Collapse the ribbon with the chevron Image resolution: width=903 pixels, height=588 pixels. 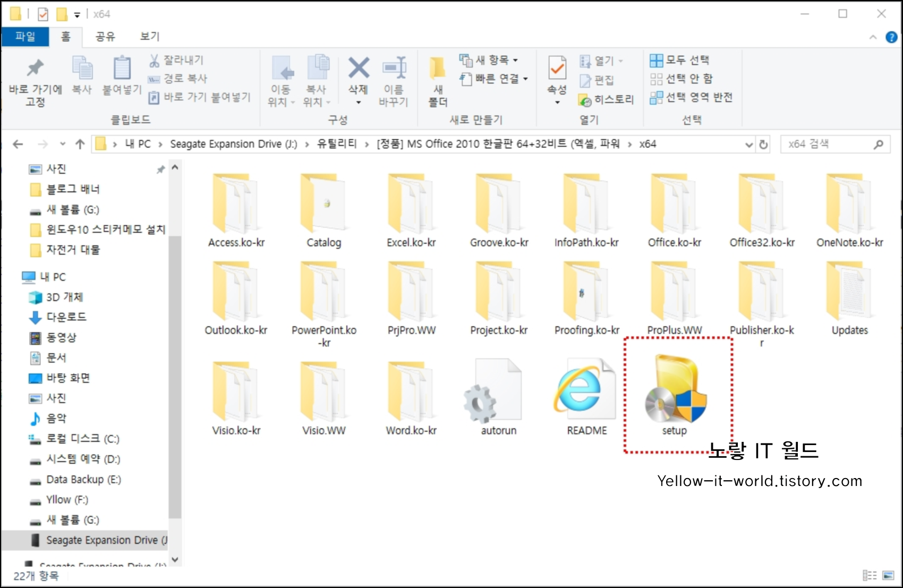tap(873, 37)
